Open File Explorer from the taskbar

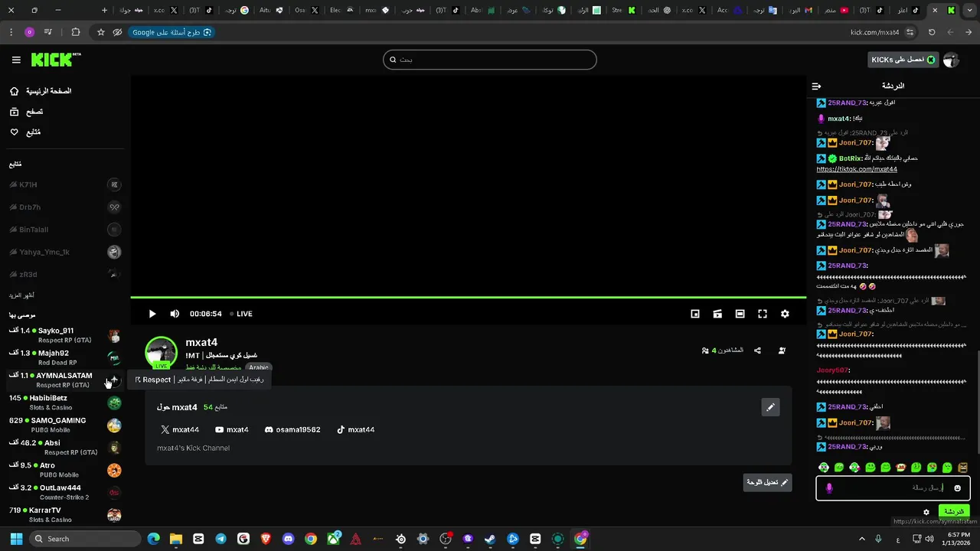pos(176,539)
